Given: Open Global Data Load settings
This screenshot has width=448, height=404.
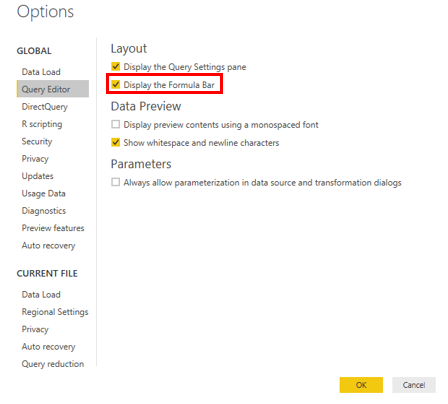Looking at the screenshot, I should click(x=41, y=72).
